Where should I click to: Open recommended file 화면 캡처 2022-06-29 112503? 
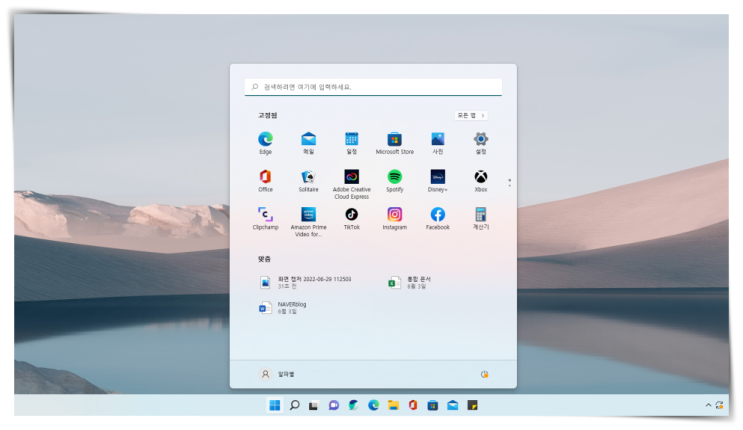[306, 283]
